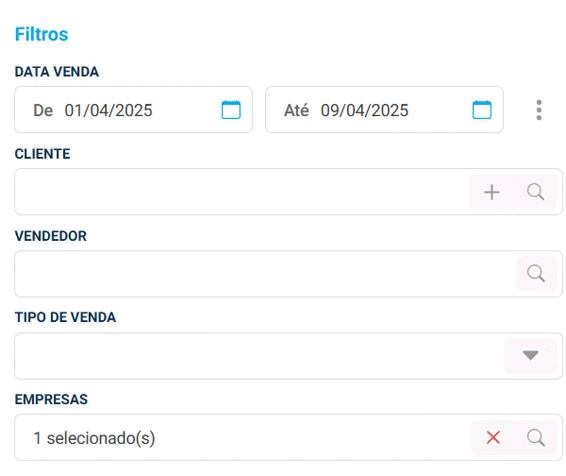Clear Empresas selection with red X

pos(493,438)
